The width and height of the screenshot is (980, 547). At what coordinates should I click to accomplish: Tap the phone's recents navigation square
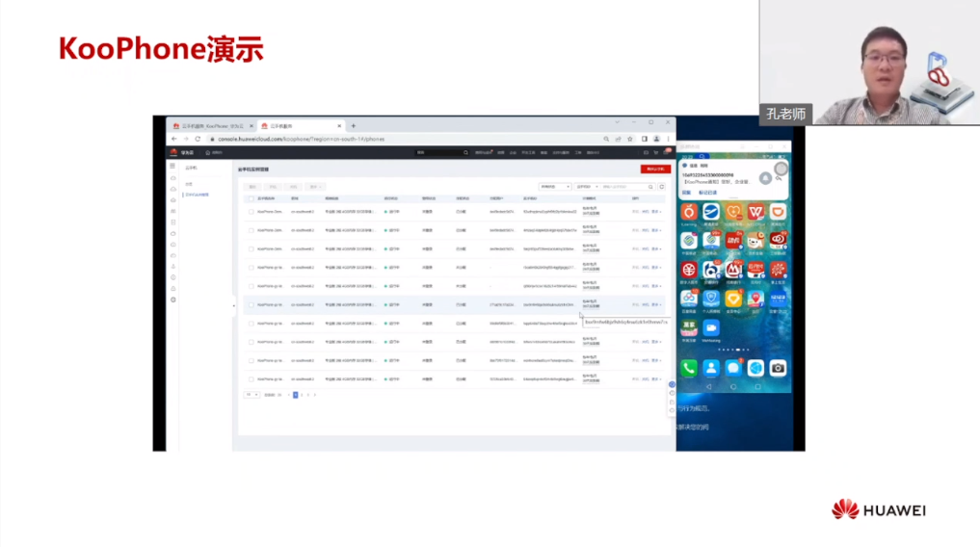(757, 387)
